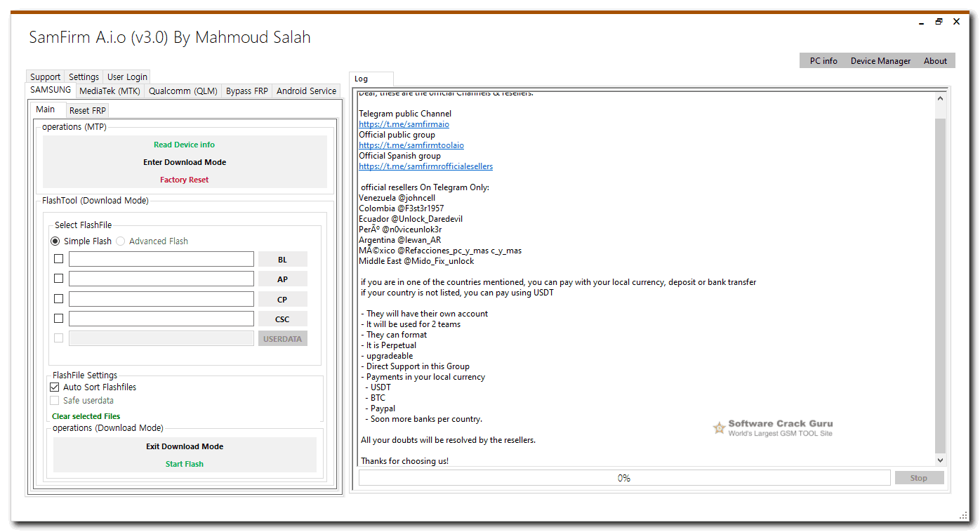Open Device Manager from the top bar

pos(880,61)
